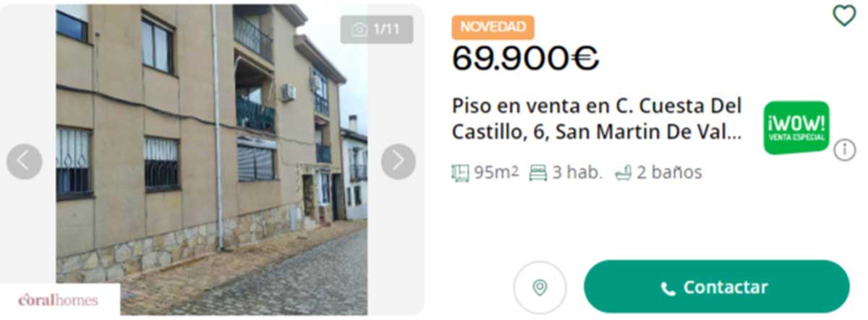868x320 pixels.
Task: Open the coralhomes agency logo
Action: (59, 300)
